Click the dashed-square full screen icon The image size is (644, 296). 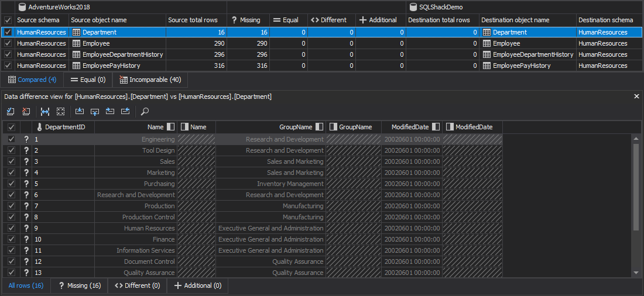click(60, 111)
